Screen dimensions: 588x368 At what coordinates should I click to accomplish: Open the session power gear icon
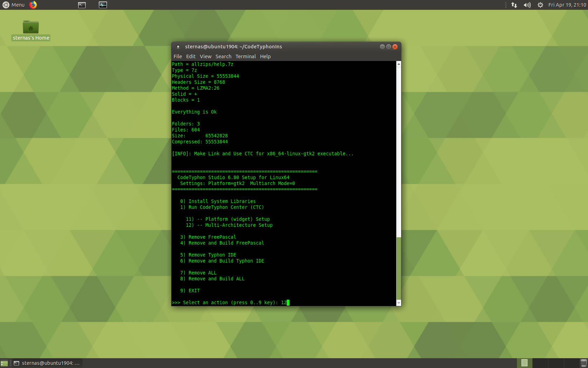click(x=540, y=5)
